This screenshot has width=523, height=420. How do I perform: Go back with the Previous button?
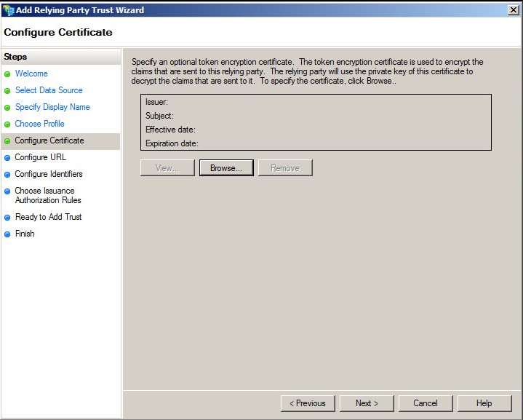point(308,403)
